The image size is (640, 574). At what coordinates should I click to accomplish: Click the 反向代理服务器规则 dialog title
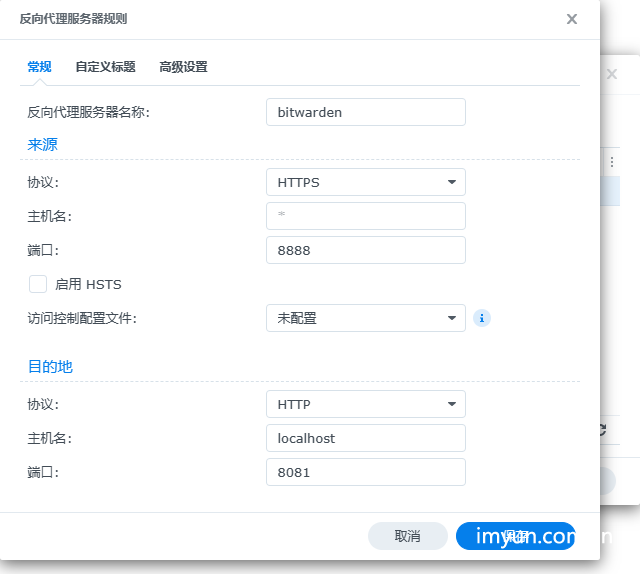point(73,19)
